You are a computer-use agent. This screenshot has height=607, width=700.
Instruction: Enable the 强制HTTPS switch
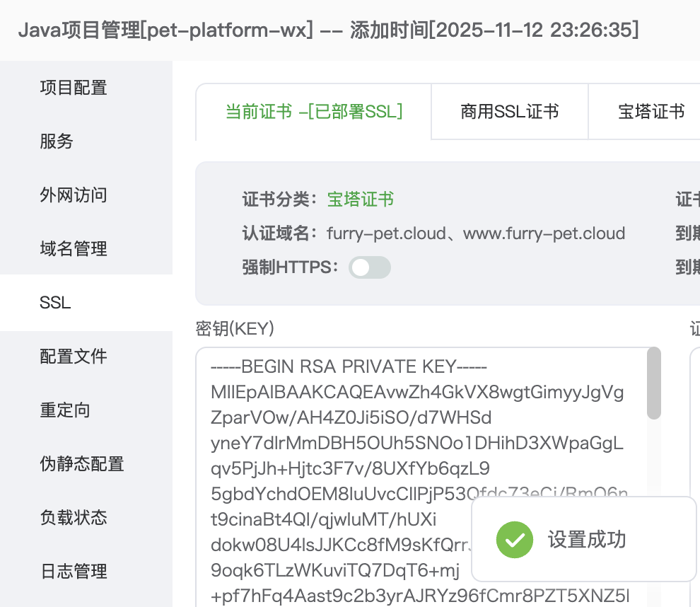[x=370, y=267]
